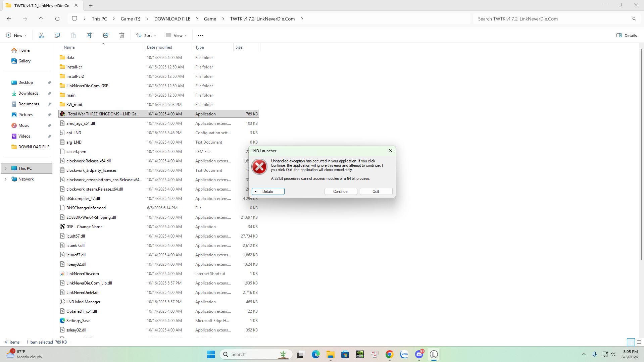Screen dimensions: 644x362
Task: Open Zalo from taskbar
Action: click(x=404, y=354)
